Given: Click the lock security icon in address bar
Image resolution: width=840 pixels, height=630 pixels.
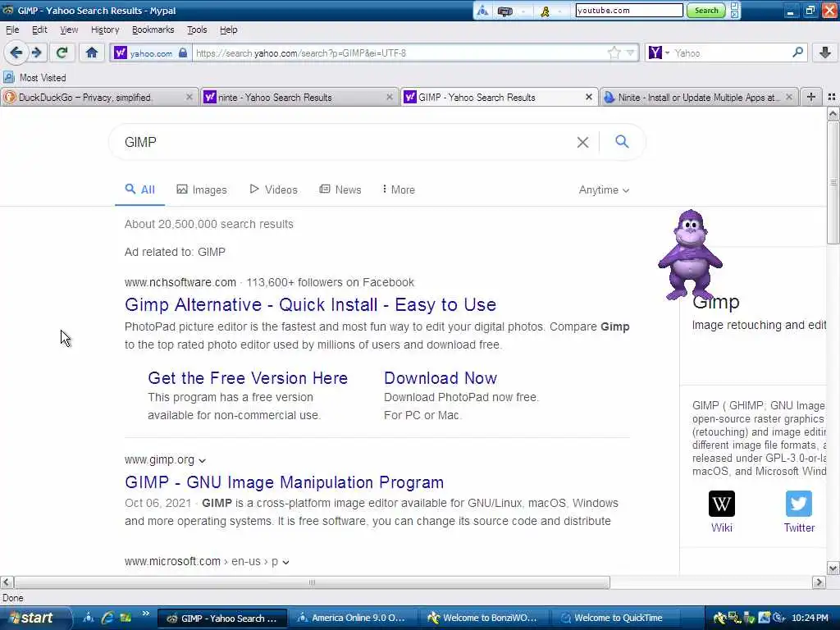Looking at the screenshot, I should tap(183, 53).
